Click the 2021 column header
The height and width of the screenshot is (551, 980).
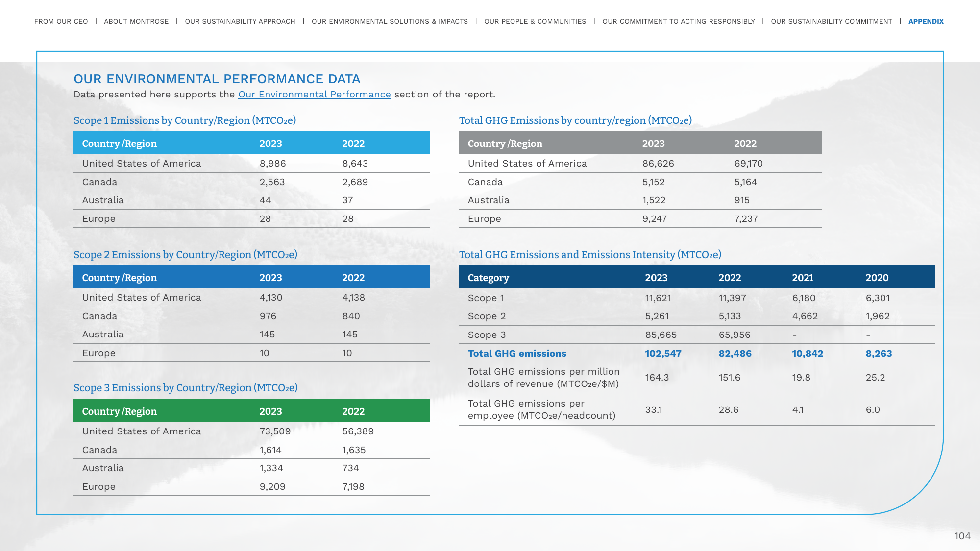pos(803,278)
